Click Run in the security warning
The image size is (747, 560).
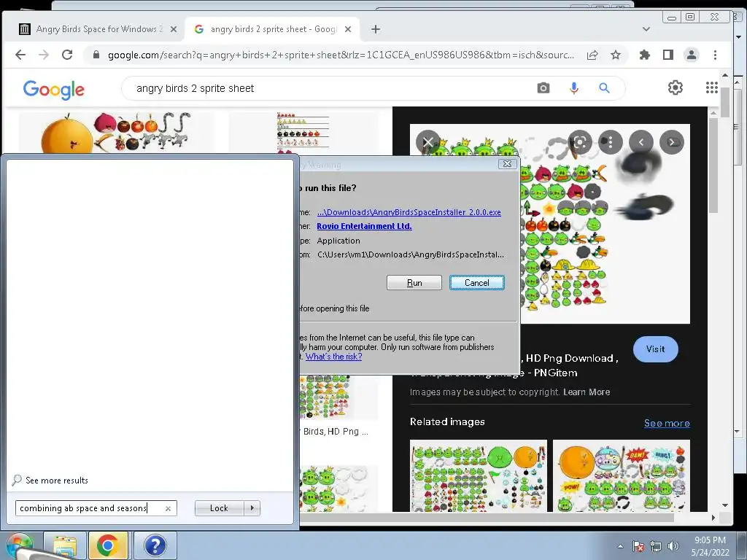tap(414, 282)
